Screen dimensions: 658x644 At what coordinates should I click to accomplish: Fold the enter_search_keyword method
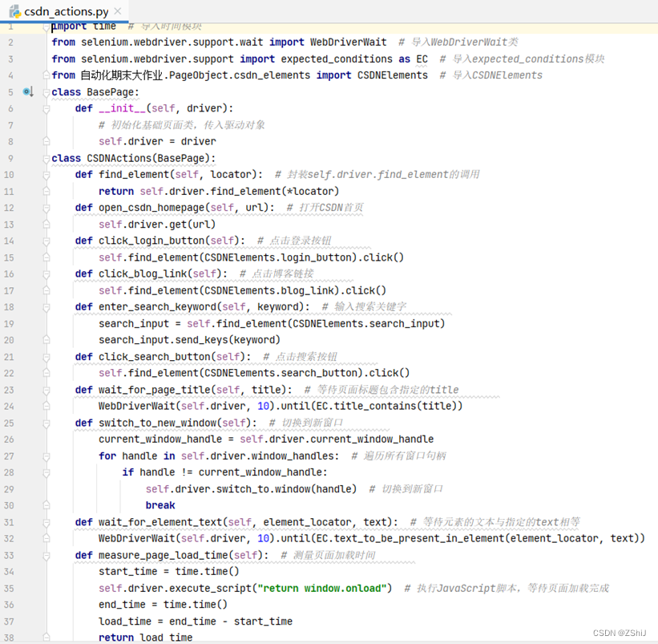click(x=46, y=308)
